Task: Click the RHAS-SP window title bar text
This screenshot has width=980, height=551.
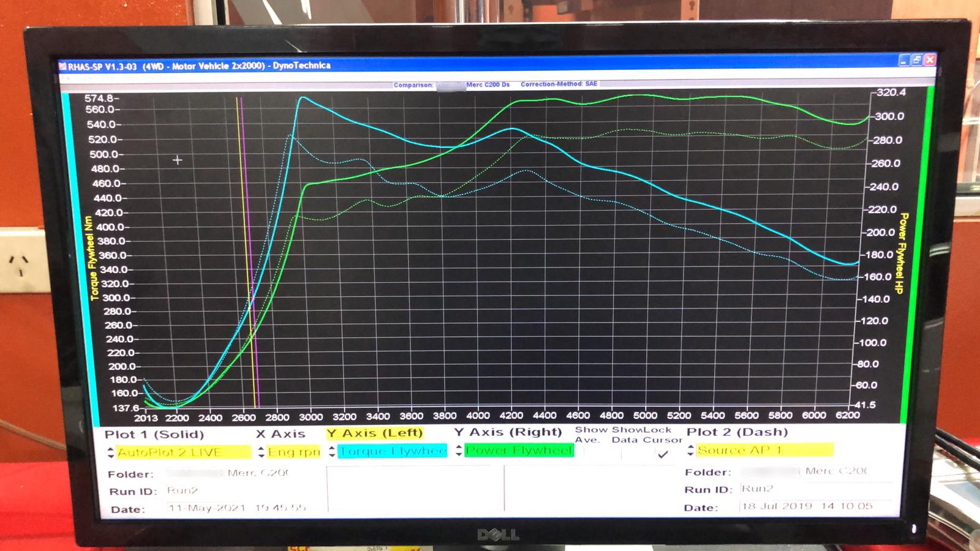Action: (199, 66)
